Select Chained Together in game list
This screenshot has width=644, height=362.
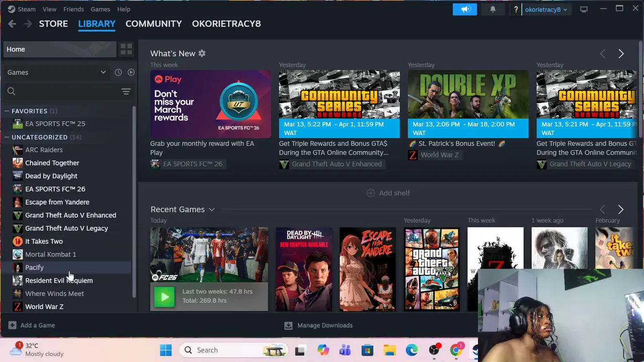[x=52, y=163]
